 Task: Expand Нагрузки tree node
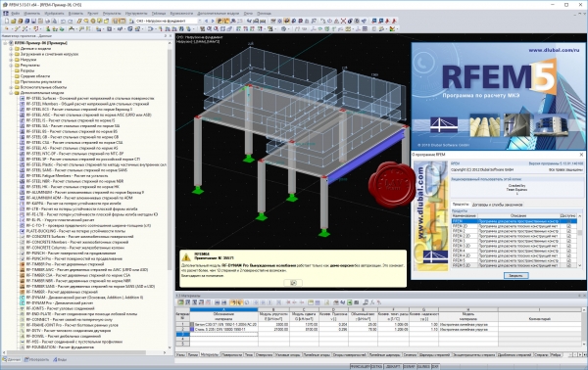11,60
